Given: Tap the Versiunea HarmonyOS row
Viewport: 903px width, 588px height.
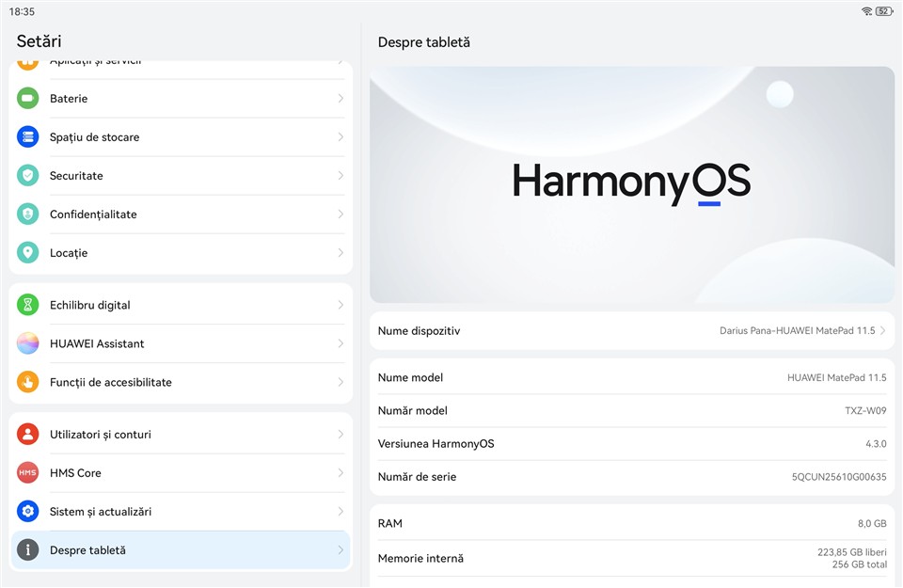Looking at the screenshot, I should (x=631, y=444).
